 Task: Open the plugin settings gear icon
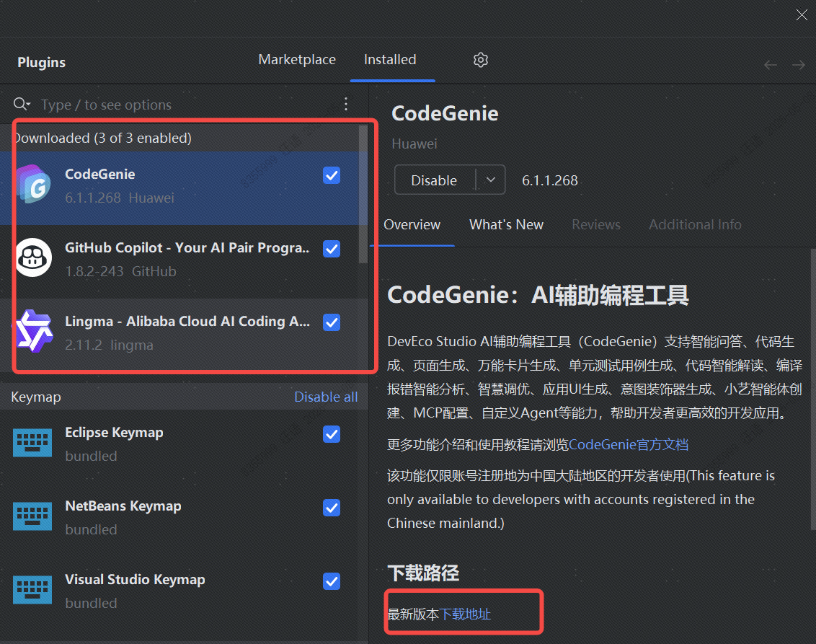(x=480, y=60)
